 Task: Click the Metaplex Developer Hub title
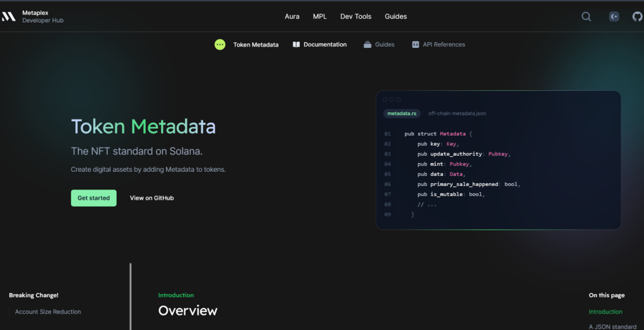tap(43, 16)
